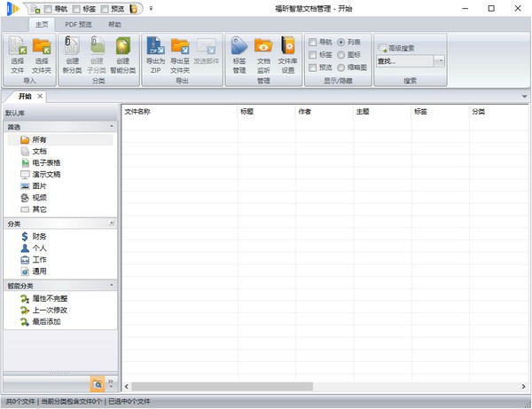Open the 帮助 ribbon tab
Screen dimensions: 532x409
[114, 25]
